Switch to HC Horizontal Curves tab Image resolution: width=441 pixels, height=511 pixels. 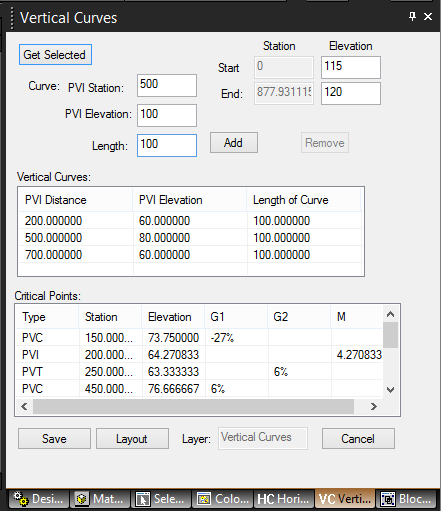284,499
